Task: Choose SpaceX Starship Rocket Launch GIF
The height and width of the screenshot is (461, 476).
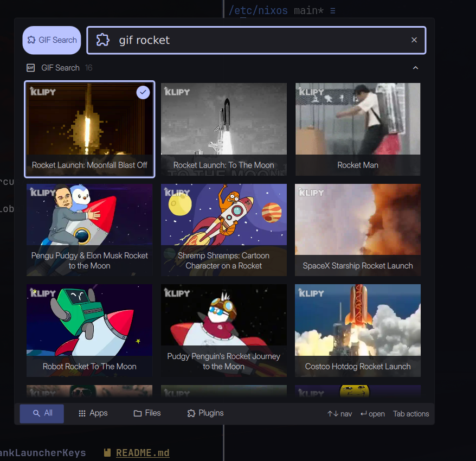Action: tap(358, 229)
